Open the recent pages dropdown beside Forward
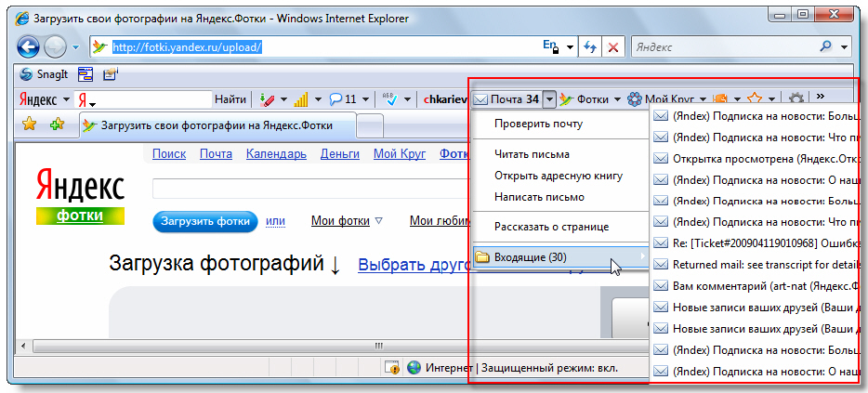 pyautogui.click(x=76, y=47)
